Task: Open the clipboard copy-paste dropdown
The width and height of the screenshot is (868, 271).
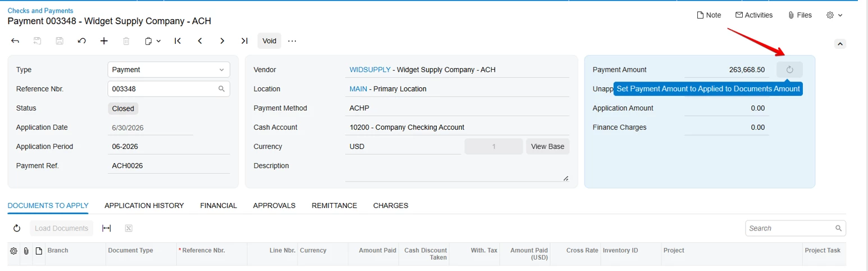Action: tap(152, 41)
